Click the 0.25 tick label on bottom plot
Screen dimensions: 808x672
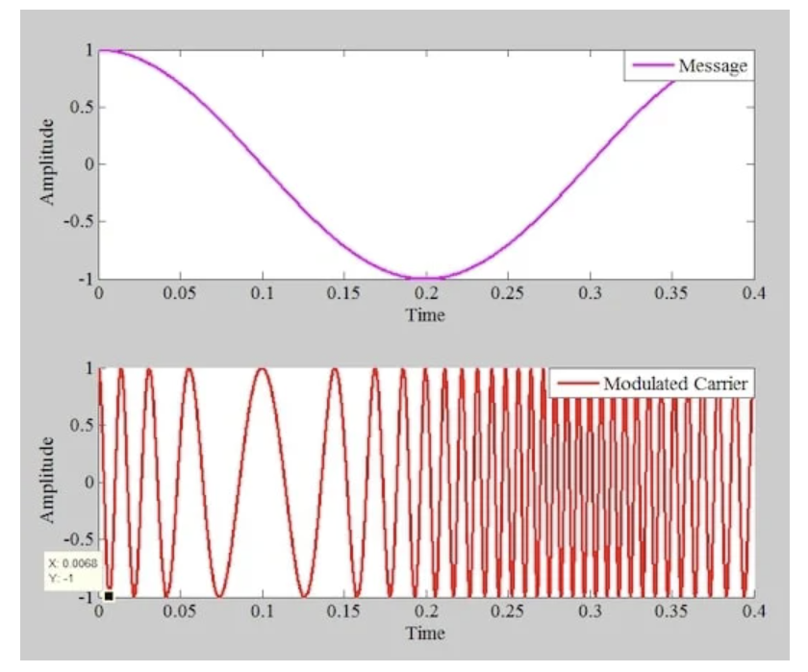pos(507,611)
